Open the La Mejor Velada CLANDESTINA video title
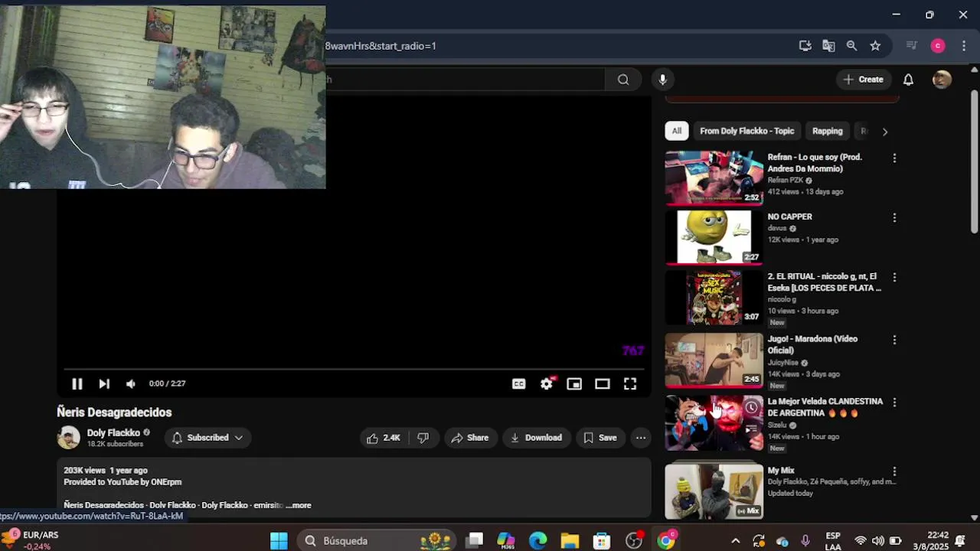The image size is (980, 551). pos(825,407)
